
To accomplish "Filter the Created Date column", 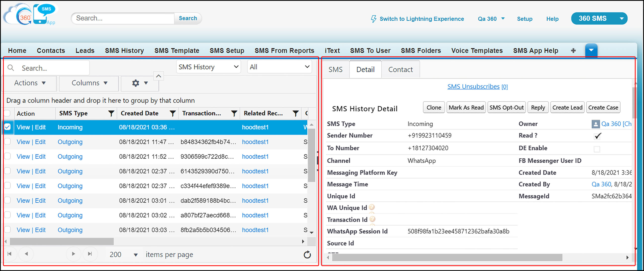I will (173, 113).
